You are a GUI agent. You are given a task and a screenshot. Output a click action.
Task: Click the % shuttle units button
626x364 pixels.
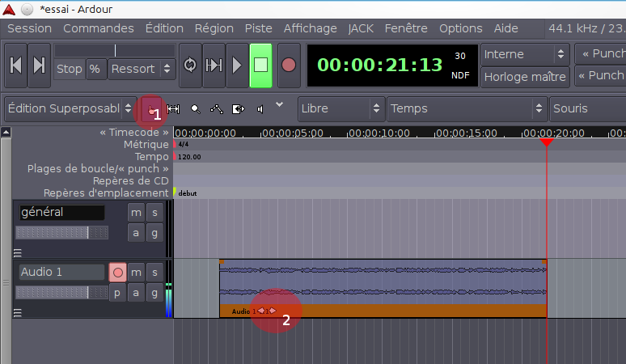(95, 69)
